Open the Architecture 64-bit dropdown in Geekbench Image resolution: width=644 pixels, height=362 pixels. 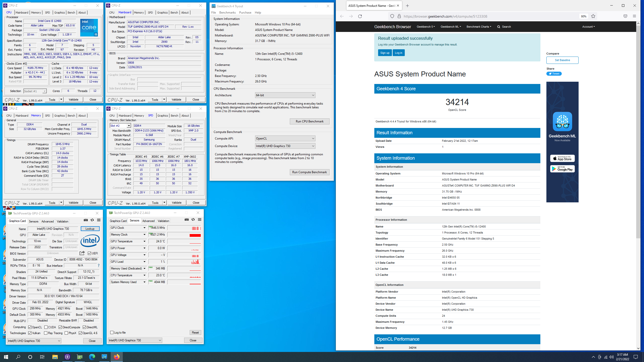tap(285, 95)
